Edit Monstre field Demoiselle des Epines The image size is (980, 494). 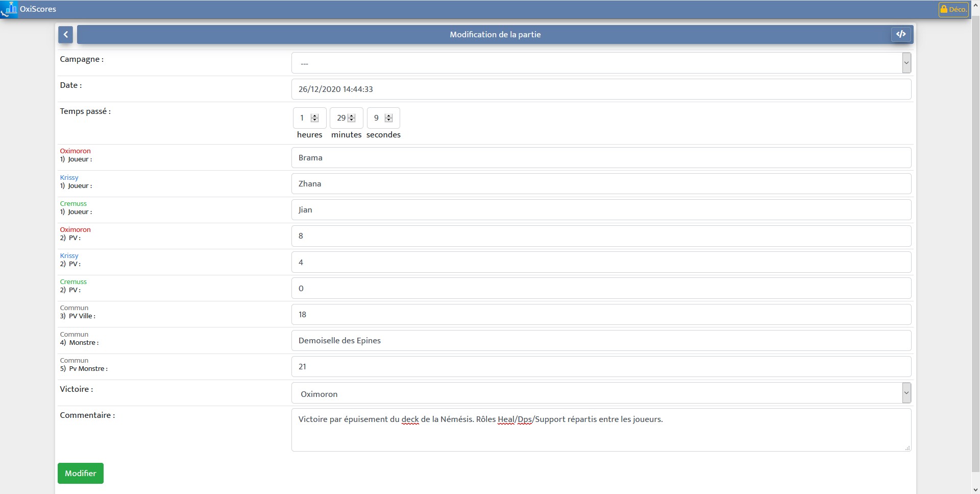click(x=601, y=340)
